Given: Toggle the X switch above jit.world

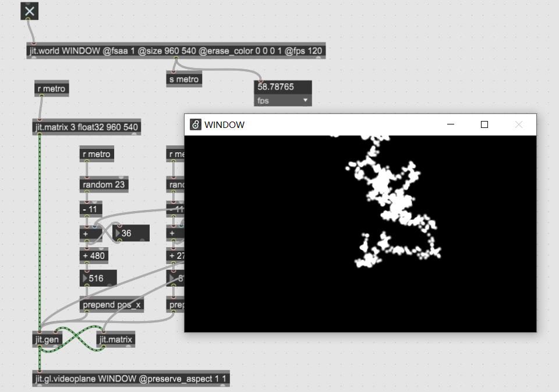Looking at the screenshot, I should [30, 11].
